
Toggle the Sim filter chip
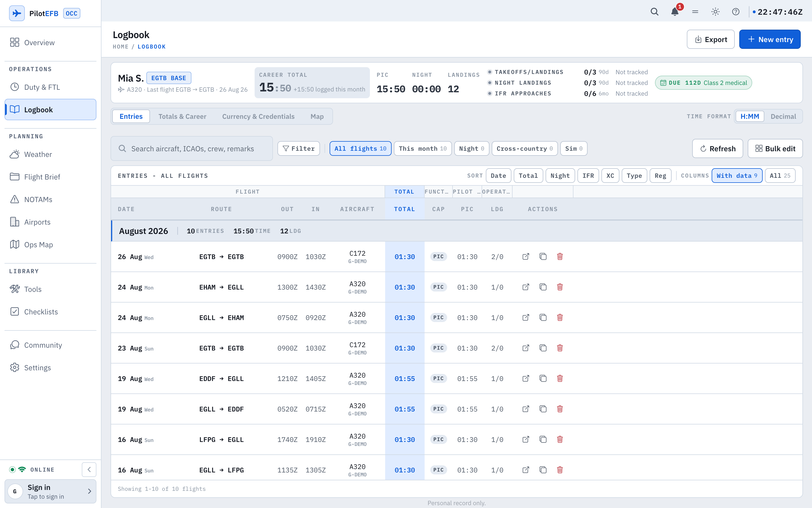coord(573,148)
